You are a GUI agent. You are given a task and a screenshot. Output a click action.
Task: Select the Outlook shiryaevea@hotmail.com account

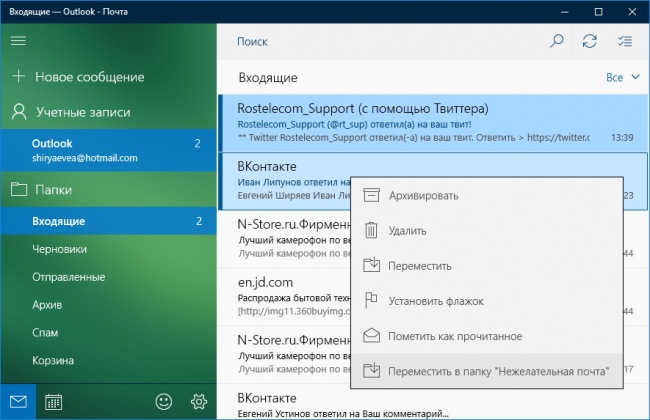click(x=108, y=150)
